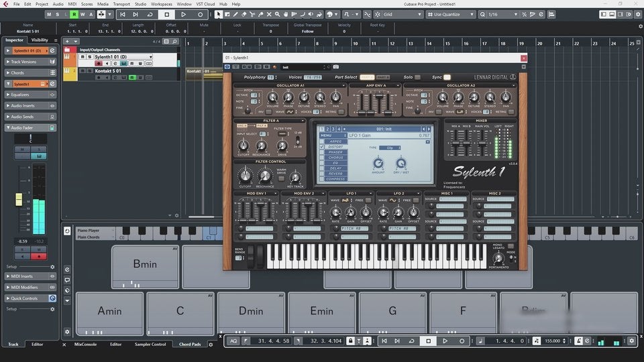Expand Audio Inserts inspector section
644x362 pixels.
tap(8, 105)
